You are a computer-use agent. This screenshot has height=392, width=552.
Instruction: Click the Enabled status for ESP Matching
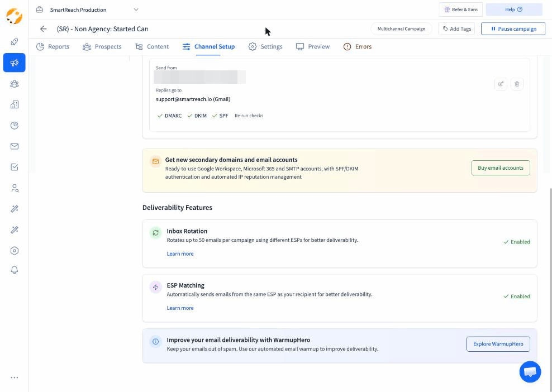(x=516, y=297)
